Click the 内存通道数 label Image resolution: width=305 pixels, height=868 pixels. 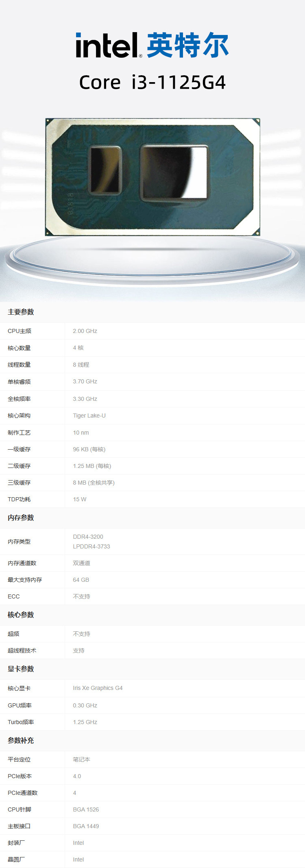point(22,563)
